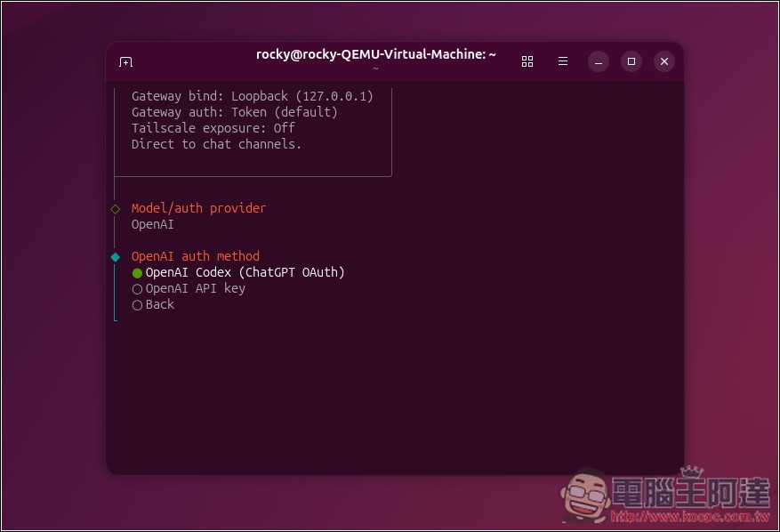Click the Gateway bind Loopback line
780x532 pixels.
(252, 96)
